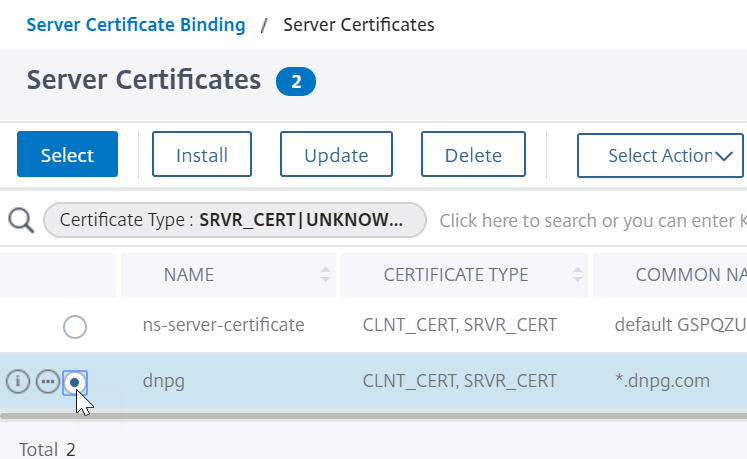
Task: Click the Select Action chevron arrow
Action: (724, 156)
